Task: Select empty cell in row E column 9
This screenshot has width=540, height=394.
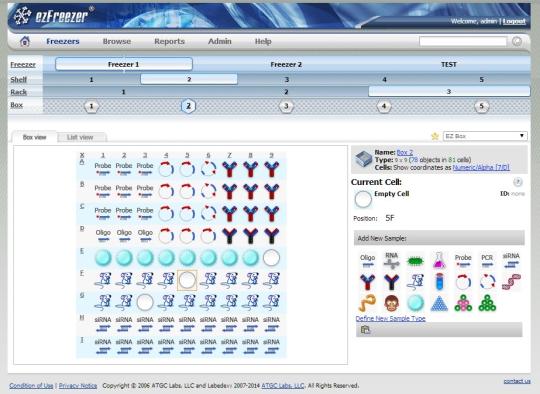Action: [271, 258]
